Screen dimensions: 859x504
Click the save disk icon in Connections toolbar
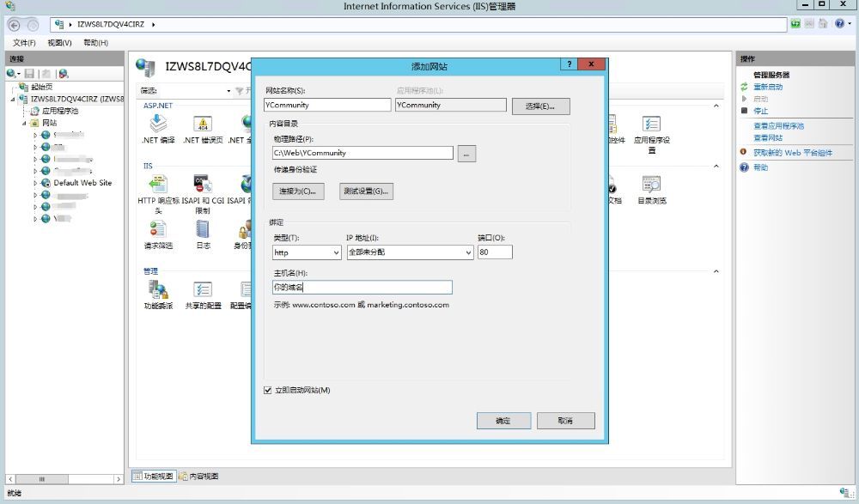pos(29,73)
